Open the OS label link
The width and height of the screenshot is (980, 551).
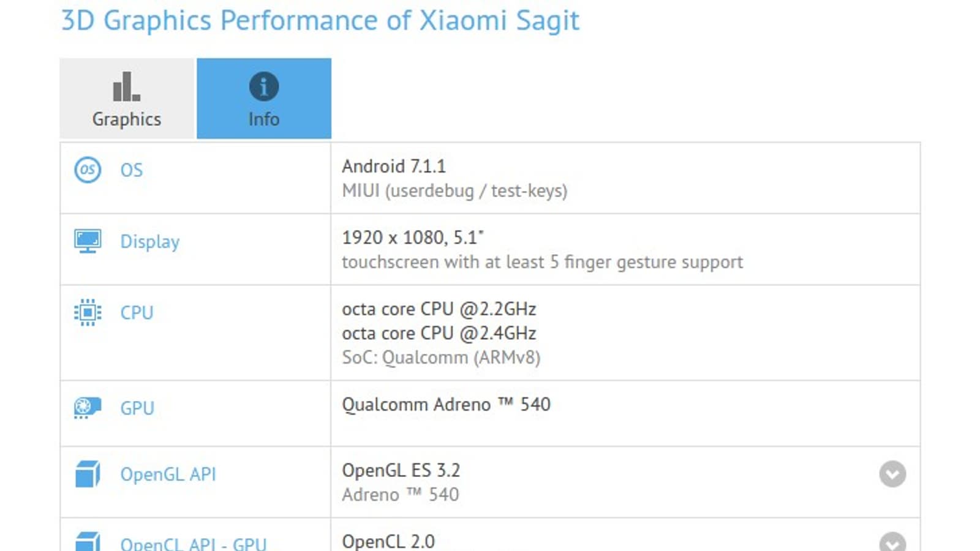tap(131, 170)
